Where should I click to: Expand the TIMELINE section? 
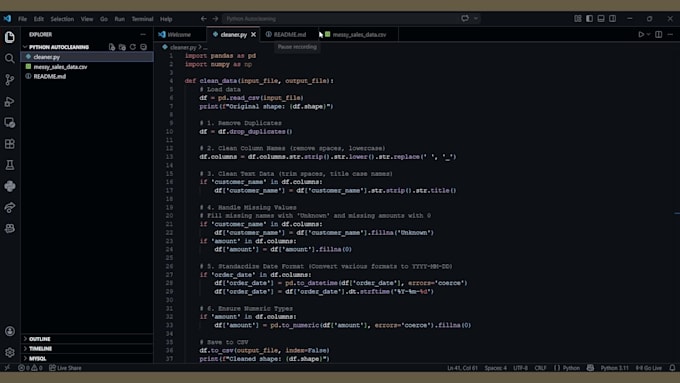(x=87, y=348)
